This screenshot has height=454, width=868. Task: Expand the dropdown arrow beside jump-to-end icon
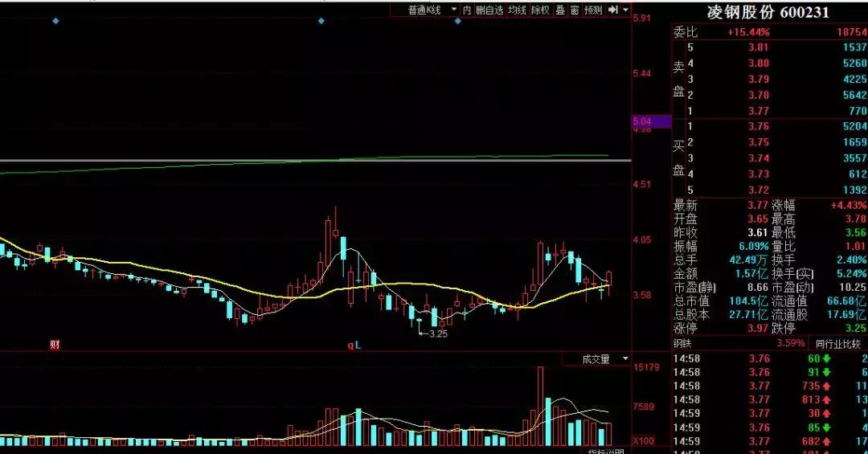625,10
